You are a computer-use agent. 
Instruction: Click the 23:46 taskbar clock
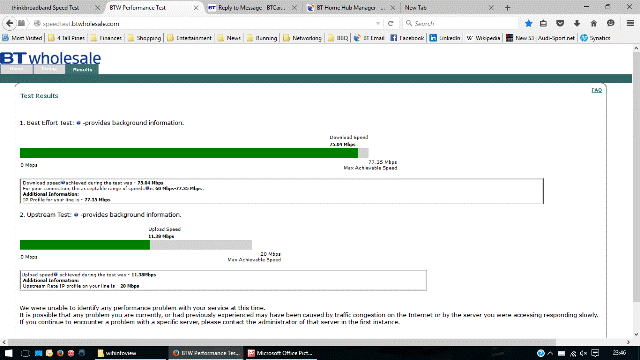[x=619, y=353]
